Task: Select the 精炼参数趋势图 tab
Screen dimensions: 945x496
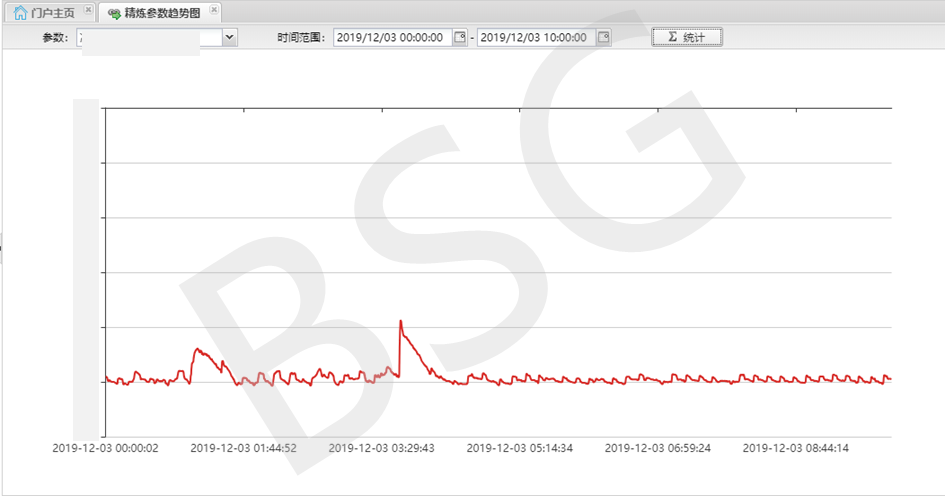Action: click(162, 13)
